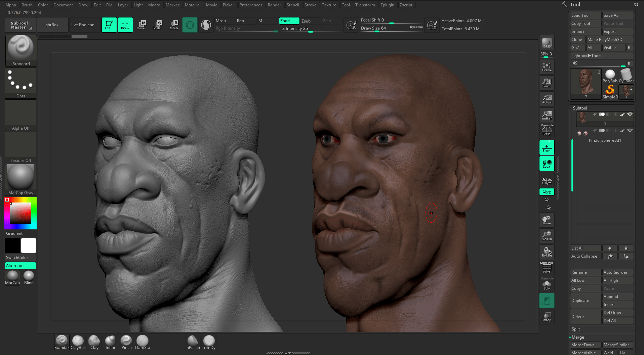Toggle XYZ rotation mode
The width and height of the screenshot is (644, 355).
[x=547, y=192]
